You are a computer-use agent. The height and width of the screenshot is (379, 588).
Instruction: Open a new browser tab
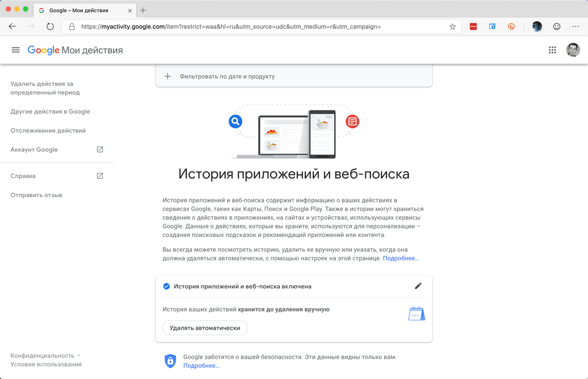pyautogui.click(x=143, y=10)
